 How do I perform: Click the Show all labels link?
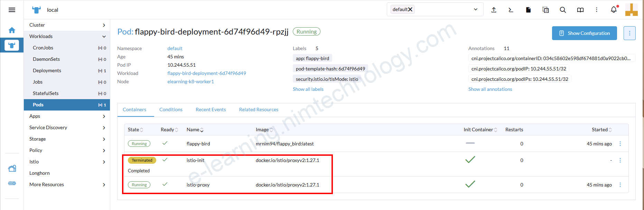[x=308, y=89]
